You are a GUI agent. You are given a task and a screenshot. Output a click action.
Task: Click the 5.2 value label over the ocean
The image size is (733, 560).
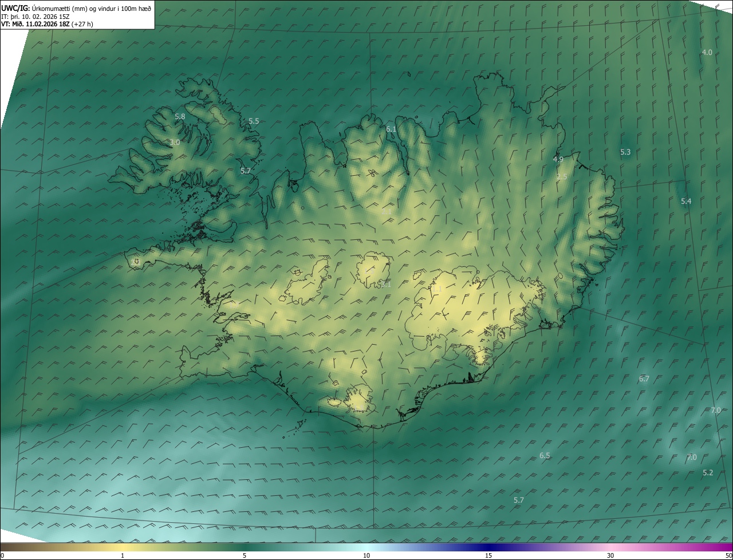coord(708,472)
